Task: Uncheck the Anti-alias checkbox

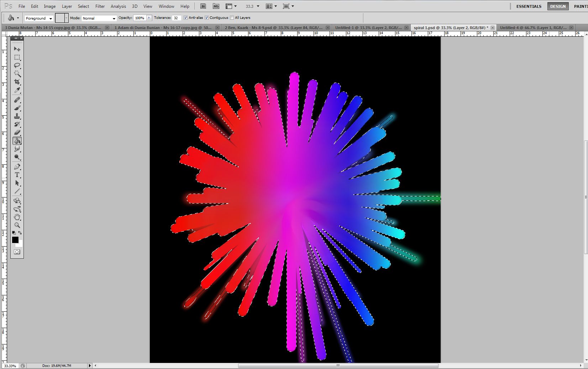Action: click(x=185, y=18)
